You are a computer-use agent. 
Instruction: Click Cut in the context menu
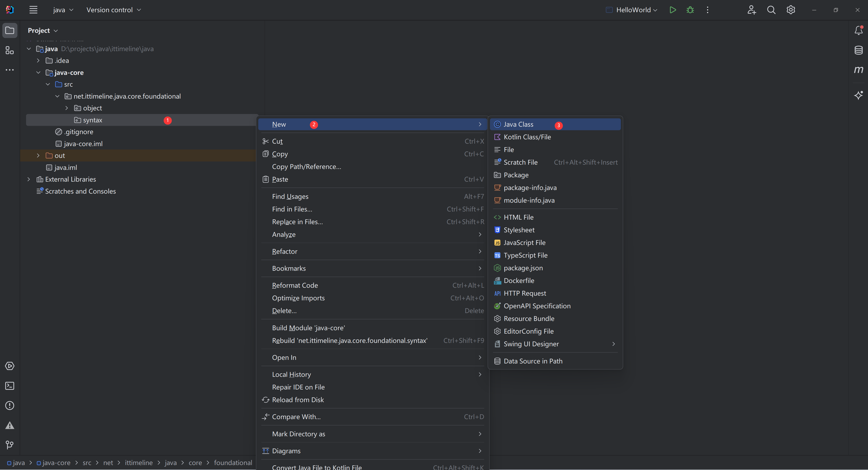pyautogui.click(x=373, y=141)
